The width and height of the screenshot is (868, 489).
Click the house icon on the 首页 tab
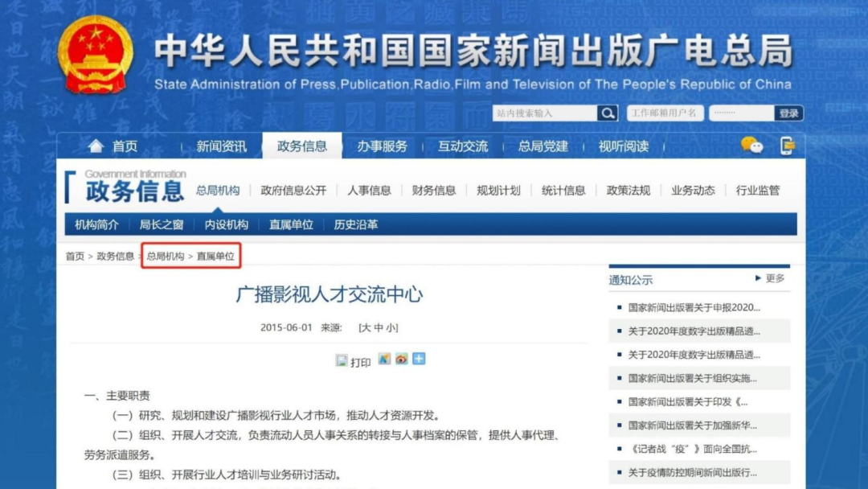pos(96,146)
